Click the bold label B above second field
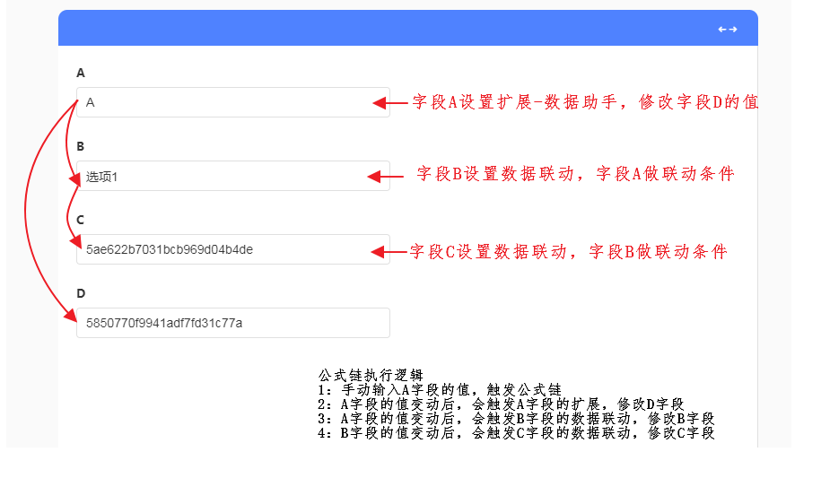This screenshot has height=504, width=821. click(x=81, y=146)
